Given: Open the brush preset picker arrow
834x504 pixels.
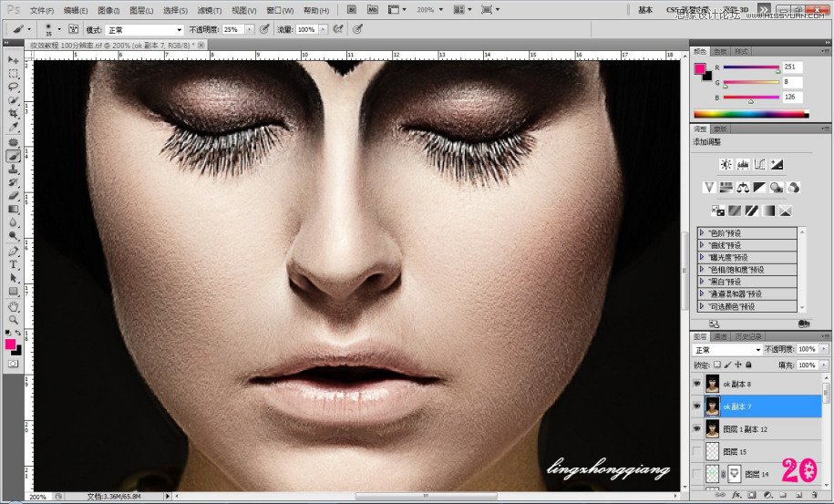Looking at the screenshot, I should (59, 29).
